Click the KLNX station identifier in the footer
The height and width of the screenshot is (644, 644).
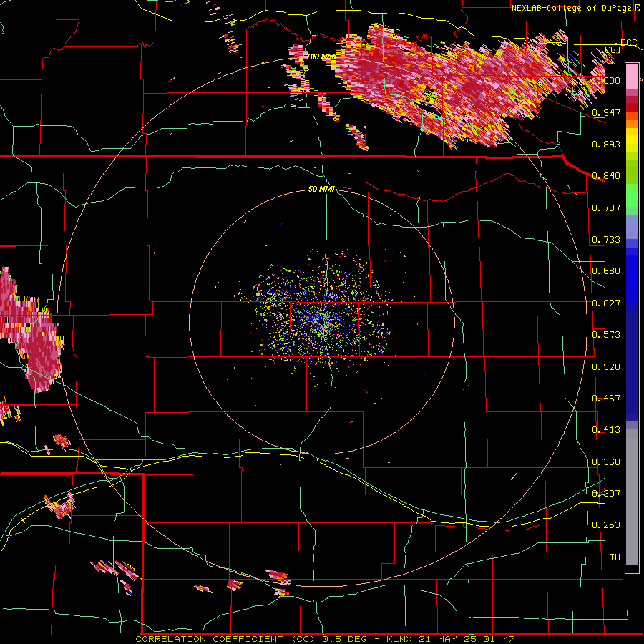(400, 639)
